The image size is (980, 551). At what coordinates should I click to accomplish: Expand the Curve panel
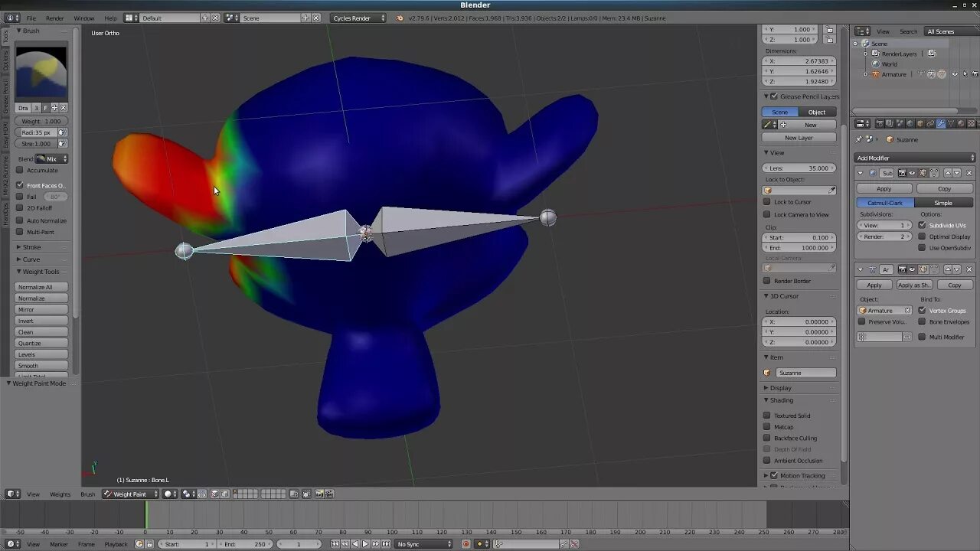[x=19, y=259]
